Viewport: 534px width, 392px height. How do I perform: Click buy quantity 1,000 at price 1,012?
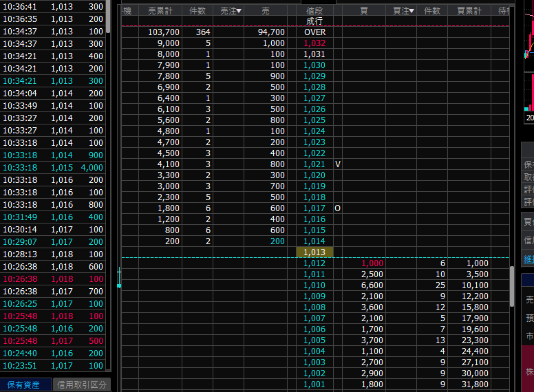[x=372, y=263]
